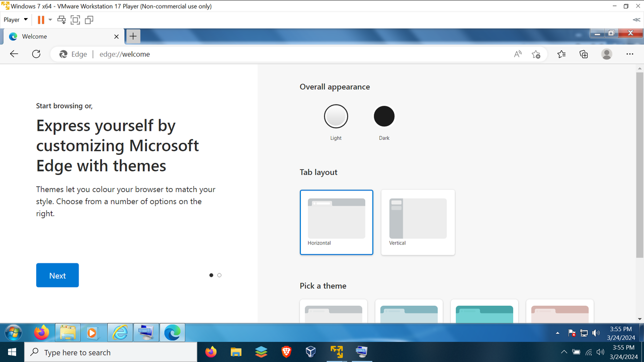Image resolution: width=644 pixels, height=362 pixels.
Task: Enter VMware full screen mode
Action: (x=75, y=20)
